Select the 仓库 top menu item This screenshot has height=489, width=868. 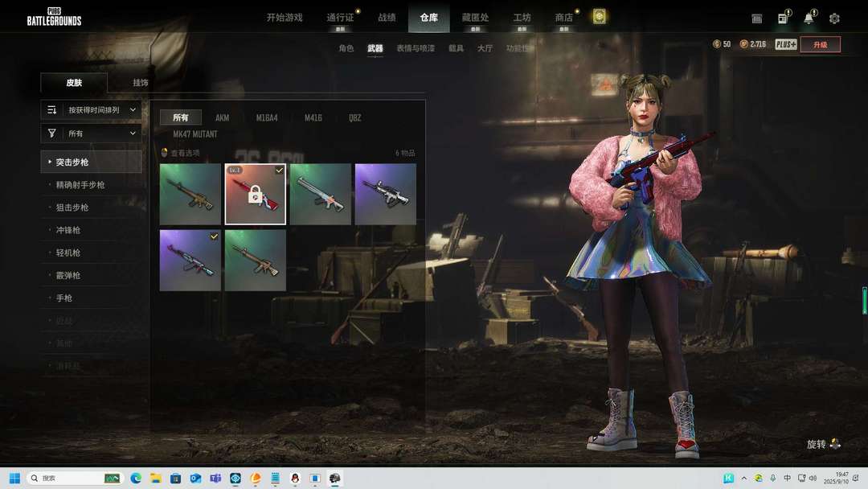click(429, 17)
